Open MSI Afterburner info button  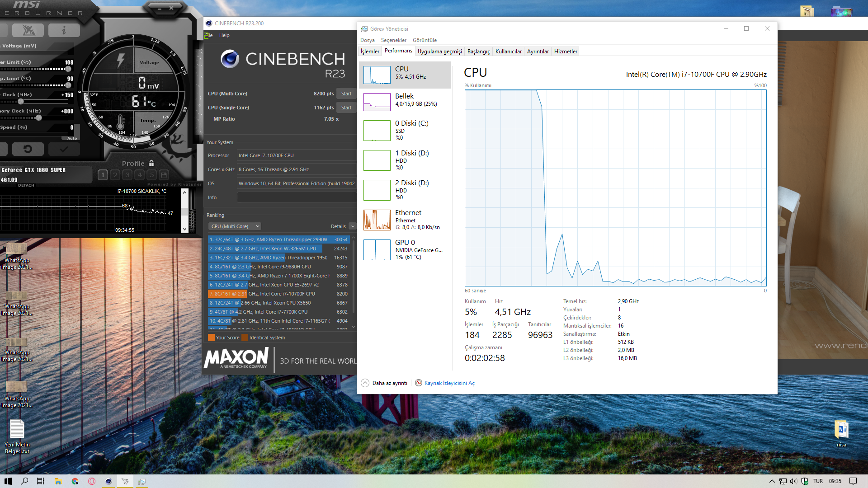[64, 30]
